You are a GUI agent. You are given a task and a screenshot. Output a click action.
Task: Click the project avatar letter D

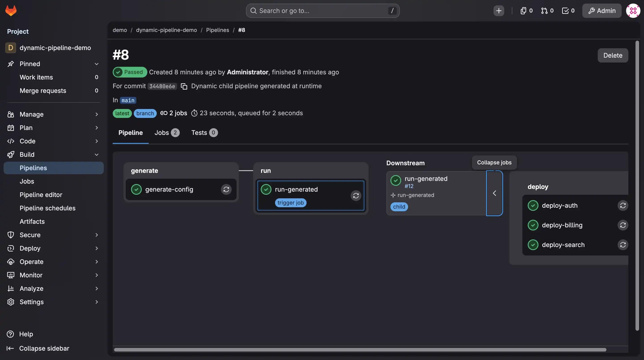click(x=11, y=48)
